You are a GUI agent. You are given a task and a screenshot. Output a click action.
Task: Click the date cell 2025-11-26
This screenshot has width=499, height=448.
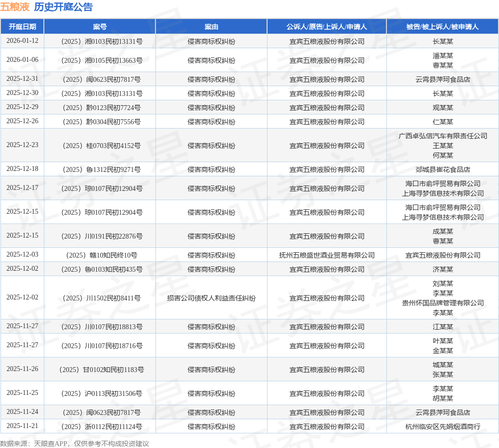pos(22,369)
